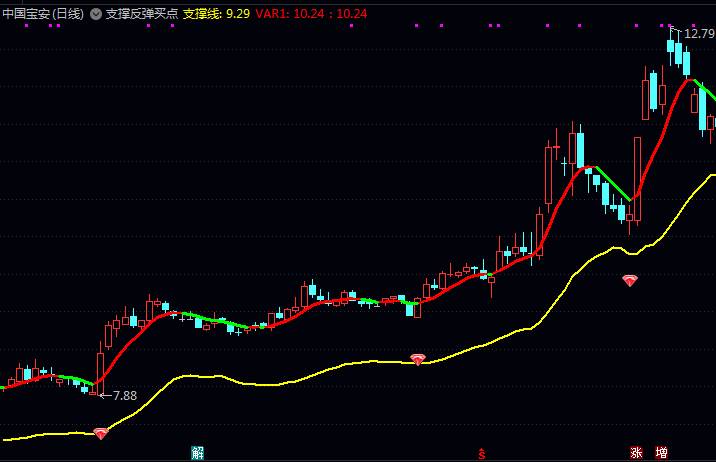Click the rightmost red diamond buy signal
The height and width of the screenshot is (462, 716).
(x=629, y=281)
